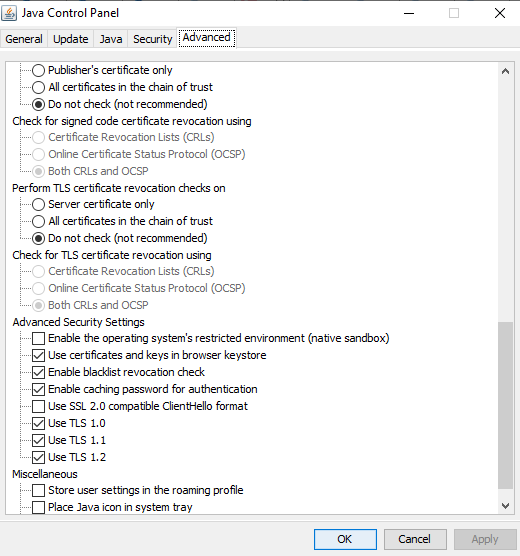The height and width of the screenshot is (556, 520).
Task: Click the vertical scrollbar thumb
Action: tap(505, 405)
